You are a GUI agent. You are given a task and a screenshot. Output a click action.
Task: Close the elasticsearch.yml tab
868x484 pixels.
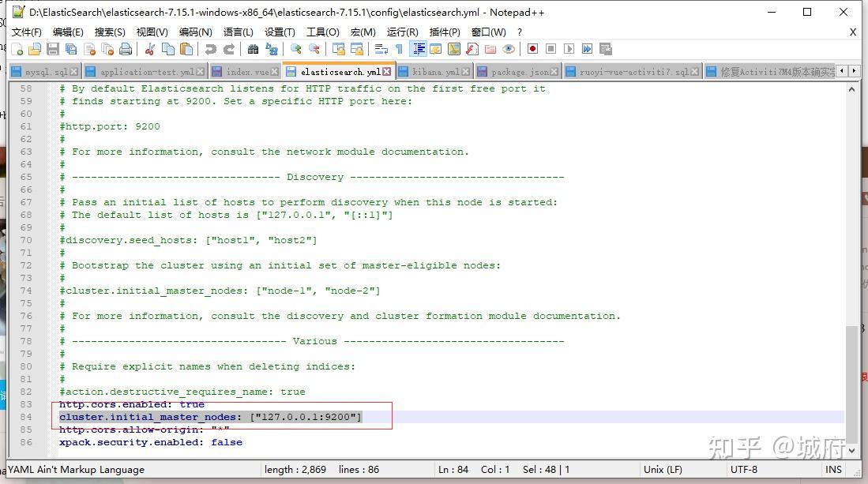(x=387, y=72)
